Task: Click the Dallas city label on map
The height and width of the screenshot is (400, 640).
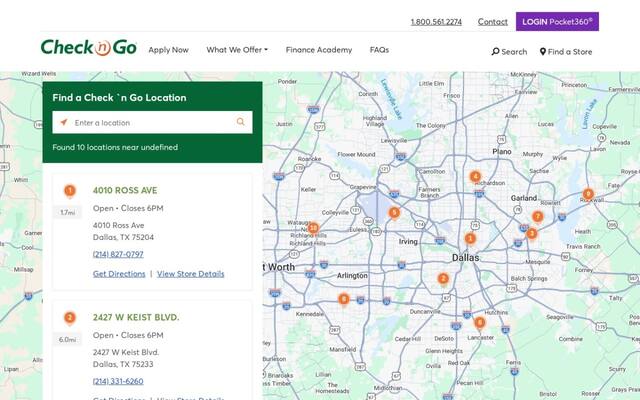Action: pyautogui.click(x=465, y=258)
